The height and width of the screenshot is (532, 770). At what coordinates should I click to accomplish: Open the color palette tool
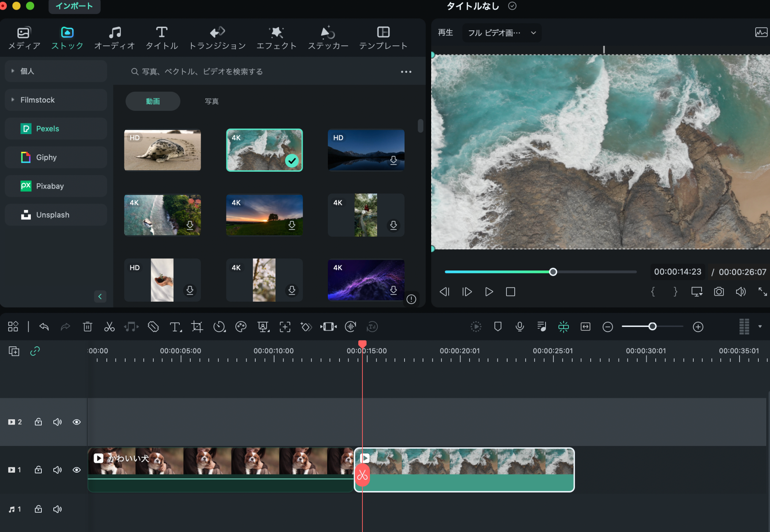coord(241,326)
